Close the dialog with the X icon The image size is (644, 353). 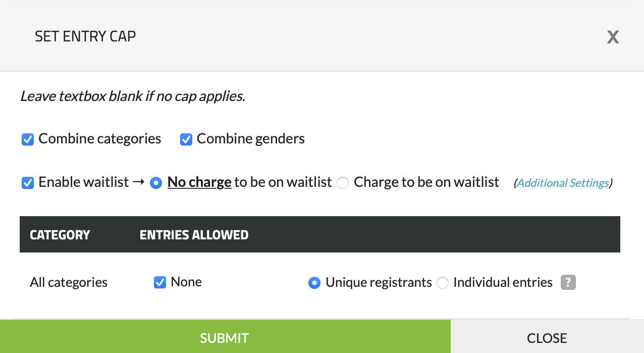(613, 37)
